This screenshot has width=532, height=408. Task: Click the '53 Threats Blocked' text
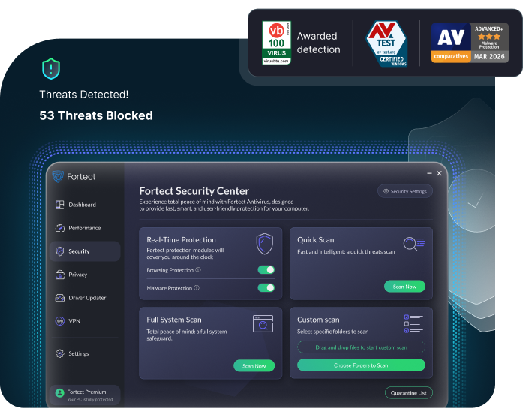(x=96, y=115)
